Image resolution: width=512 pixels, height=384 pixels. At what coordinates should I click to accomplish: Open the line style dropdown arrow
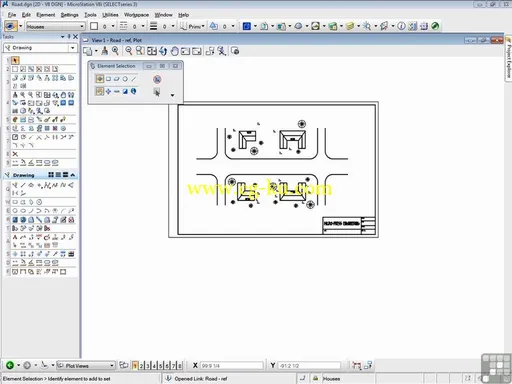[143, 26]
